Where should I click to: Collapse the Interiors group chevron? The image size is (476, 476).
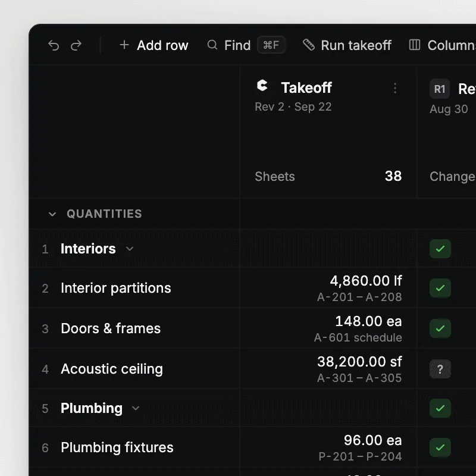130,249
